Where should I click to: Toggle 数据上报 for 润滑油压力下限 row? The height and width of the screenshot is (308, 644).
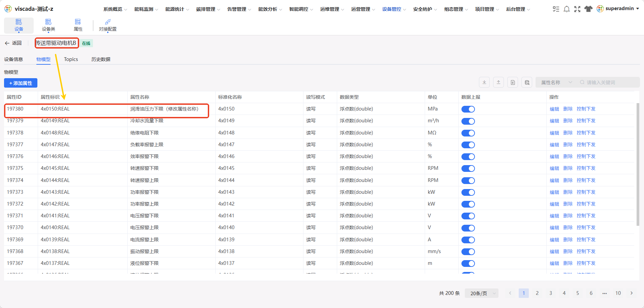point(468,109)
